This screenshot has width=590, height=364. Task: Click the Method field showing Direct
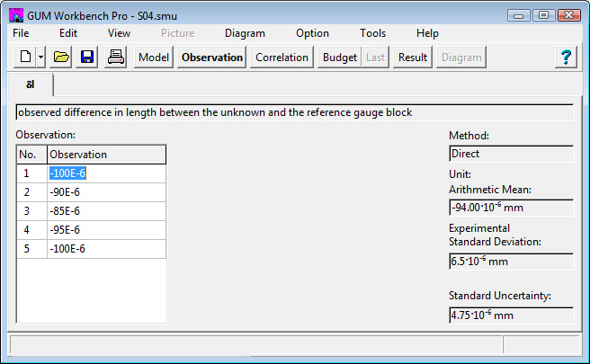point(510,154)
